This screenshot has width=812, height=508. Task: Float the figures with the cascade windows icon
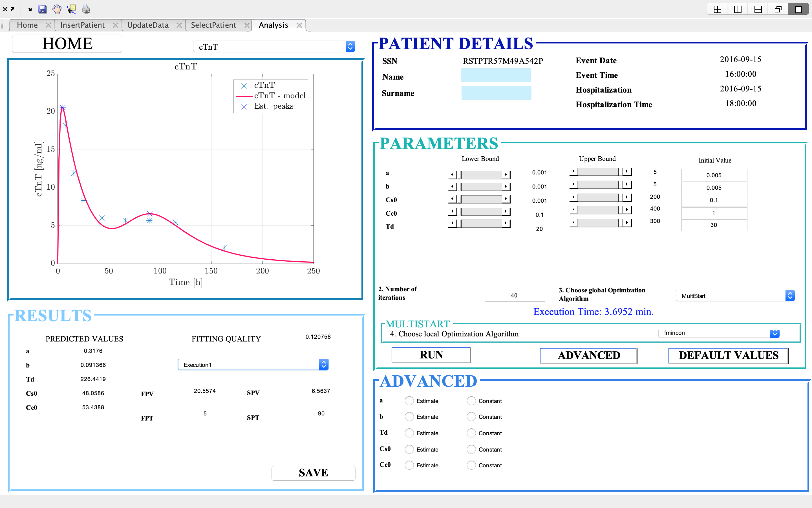(x=778, y=9)
